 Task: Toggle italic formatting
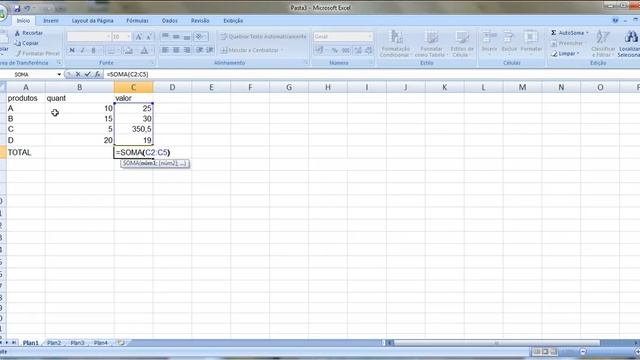82,50
